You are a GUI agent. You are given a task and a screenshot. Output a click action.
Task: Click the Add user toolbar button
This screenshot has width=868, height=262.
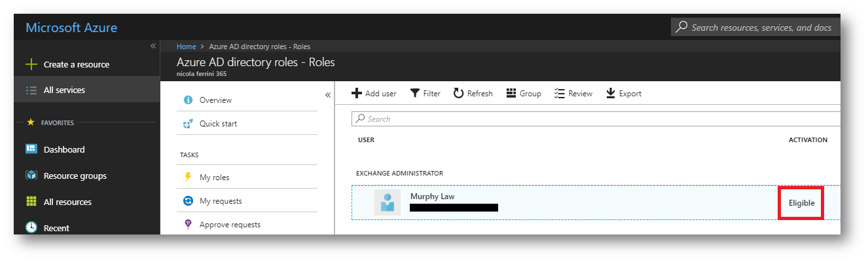coord(374,94)
